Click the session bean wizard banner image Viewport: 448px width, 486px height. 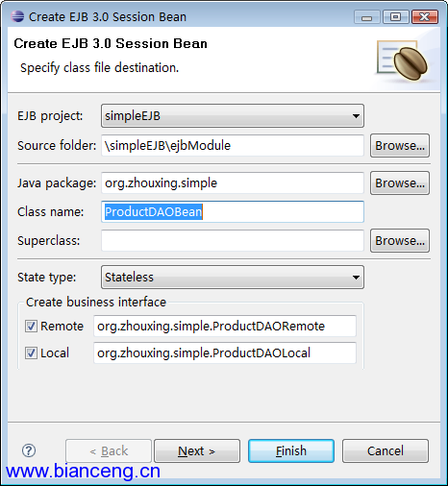[403, 60]
